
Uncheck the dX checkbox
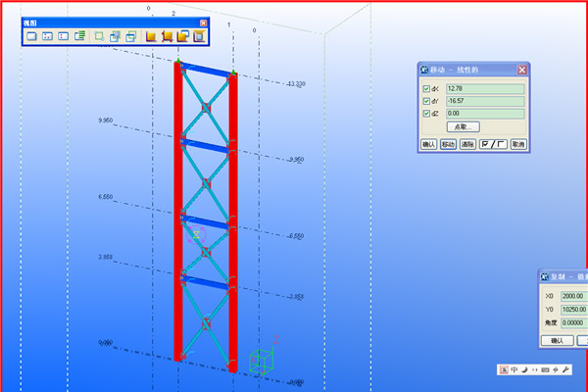click(426, 89)
